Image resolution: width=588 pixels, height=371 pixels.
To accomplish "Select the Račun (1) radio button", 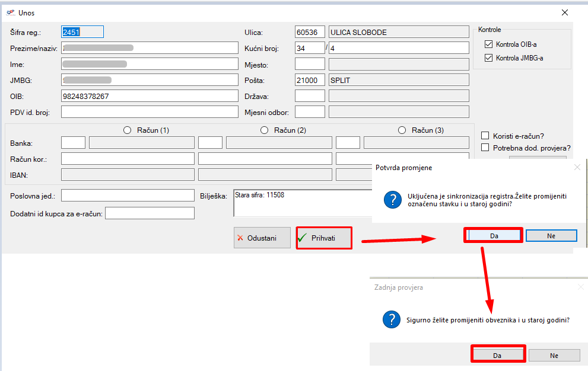I will (127, 130).
